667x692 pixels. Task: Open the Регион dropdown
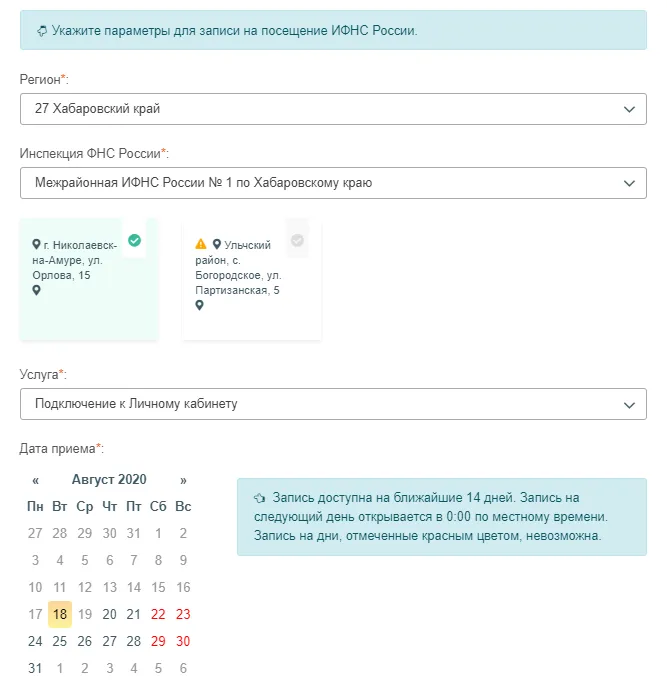tap(333, 109)
